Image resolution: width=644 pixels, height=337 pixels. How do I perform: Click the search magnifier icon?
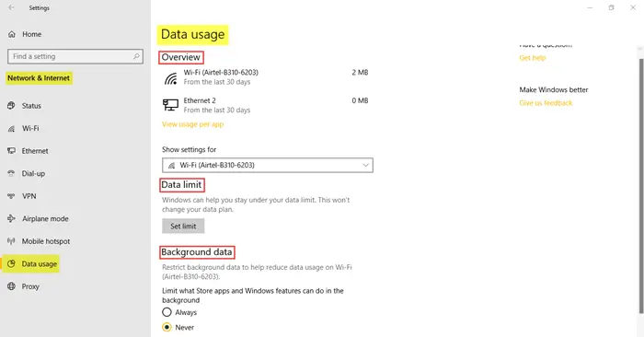[x=136, y=56]
